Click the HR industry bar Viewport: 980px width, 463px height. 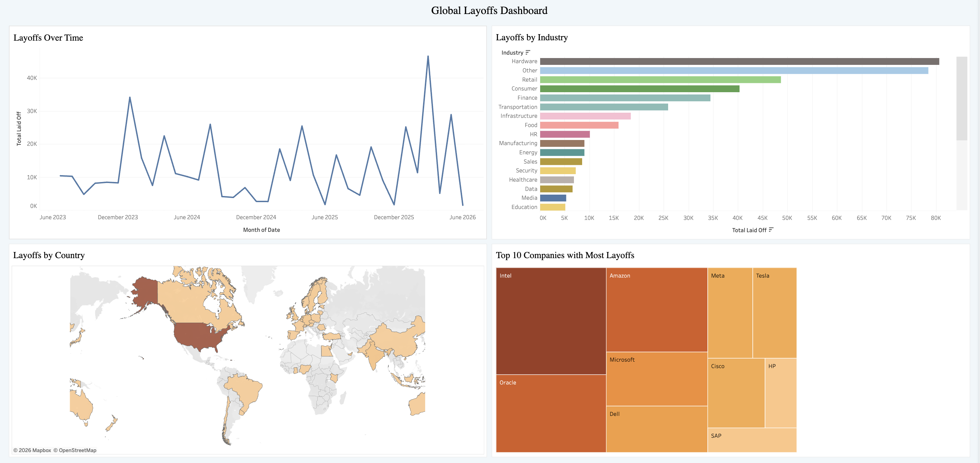565,135
